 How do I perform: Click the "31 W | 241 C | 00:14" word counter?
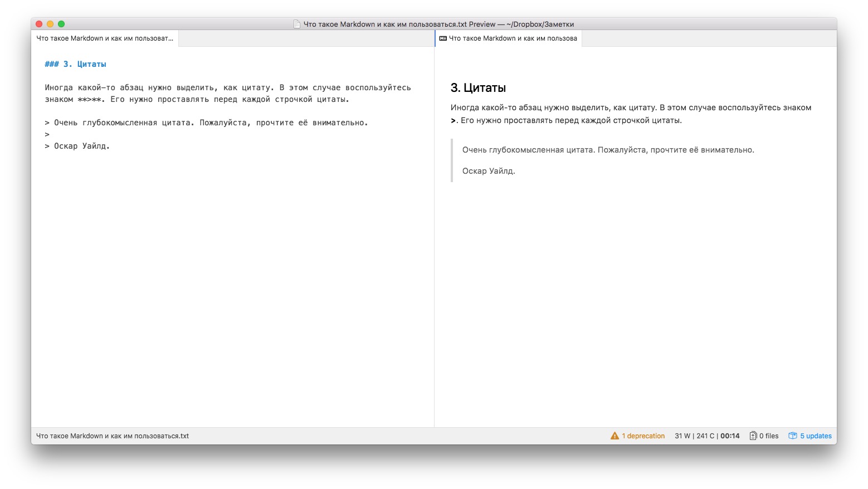pos(707,436)
